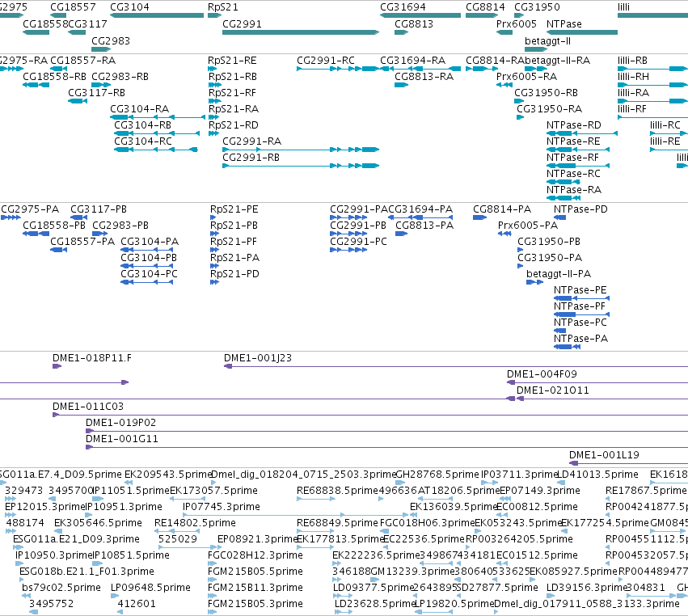Image resolution: width=688 pixels, height=616 pixels.
Task: Select transcript CG2991-RA
Action: pos(252,141)
